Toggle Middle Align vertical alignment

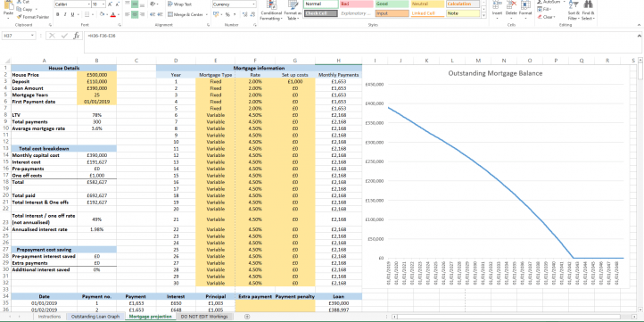135,4
